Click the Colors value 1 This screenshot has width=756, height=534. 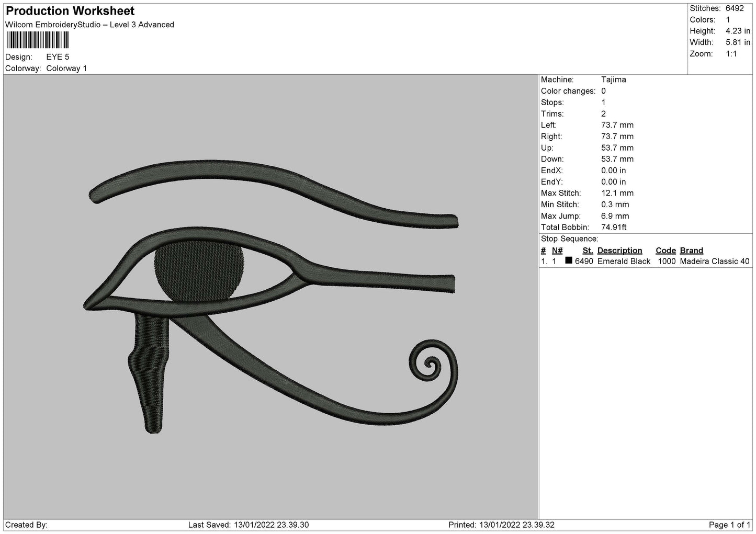[x=728, y=20]
